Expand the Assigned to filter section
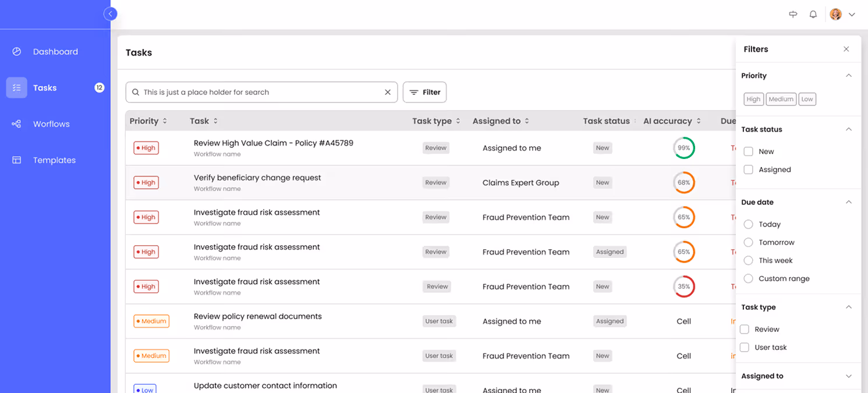Screen dimensions: 868x393 click(x=849, y=376)
